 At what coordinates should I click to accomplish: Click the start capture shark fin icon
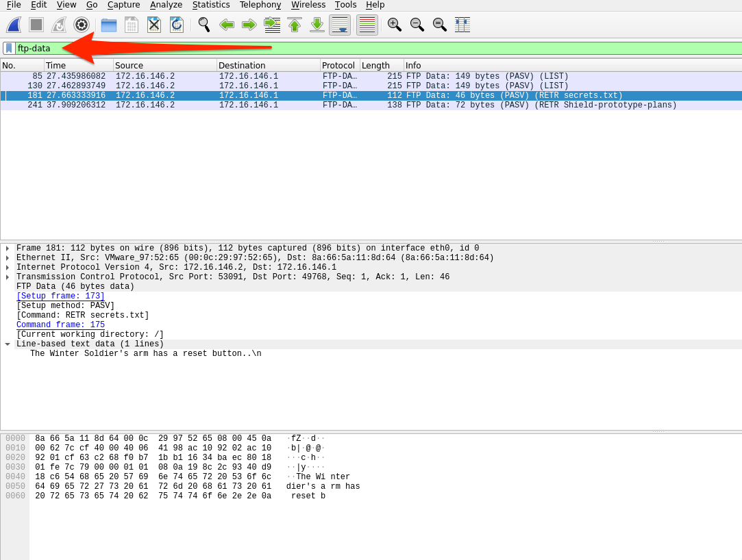coord(14,25)
